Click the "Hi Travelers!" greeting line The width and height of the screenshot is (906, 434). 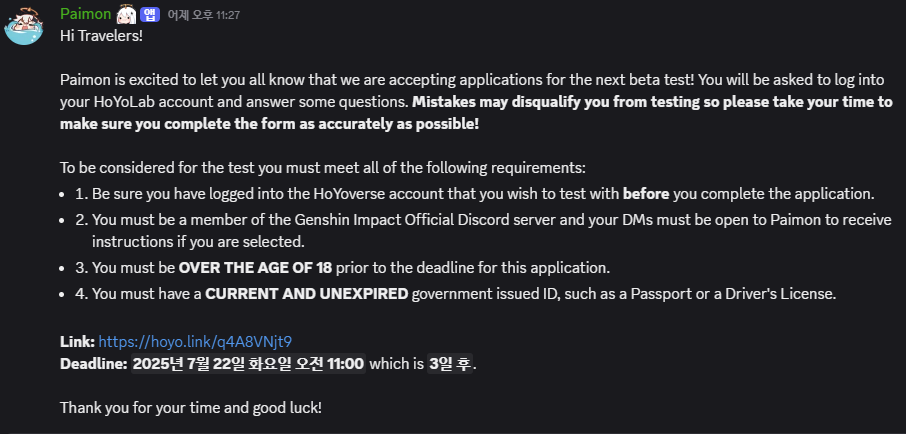pyautogui.click(x=101, y=36)
